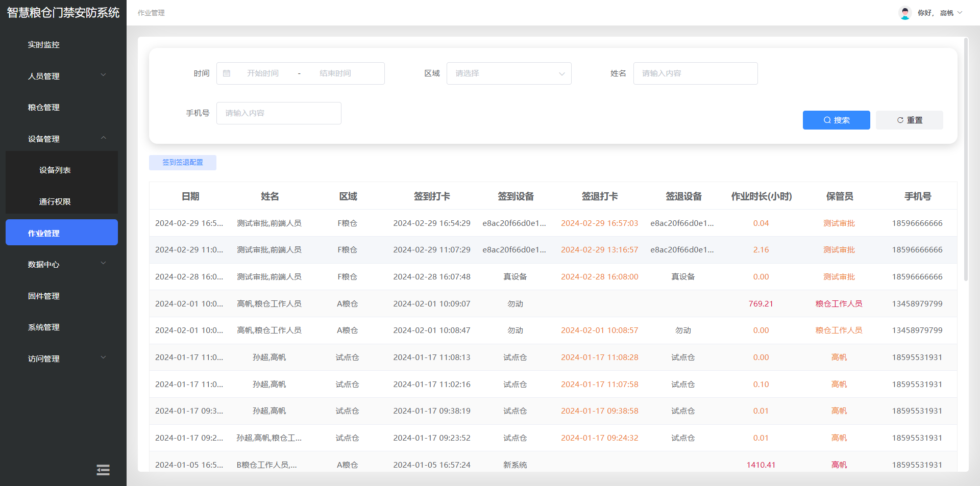This screenshot has width=980, height=486.
Task: Collapse the sidebar with the hamburger icon
Action: pyautogui.click(x=103, y=470)
